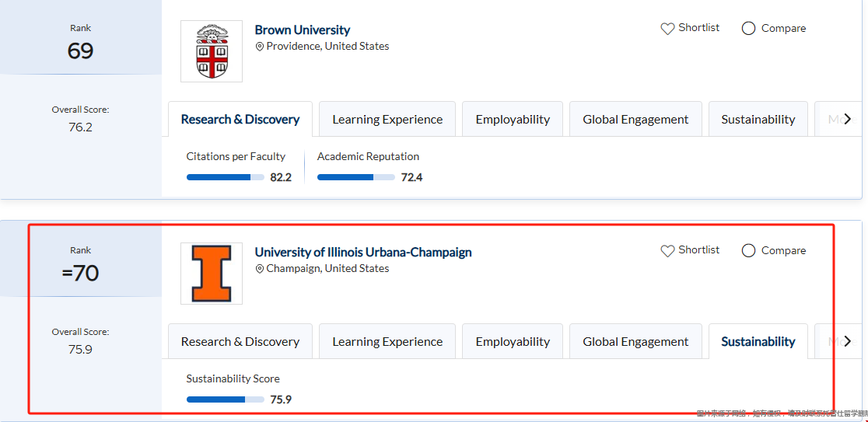Click the Citations per Faculty score bar
The height and width of the screenshot is (422, 868).
225,177
